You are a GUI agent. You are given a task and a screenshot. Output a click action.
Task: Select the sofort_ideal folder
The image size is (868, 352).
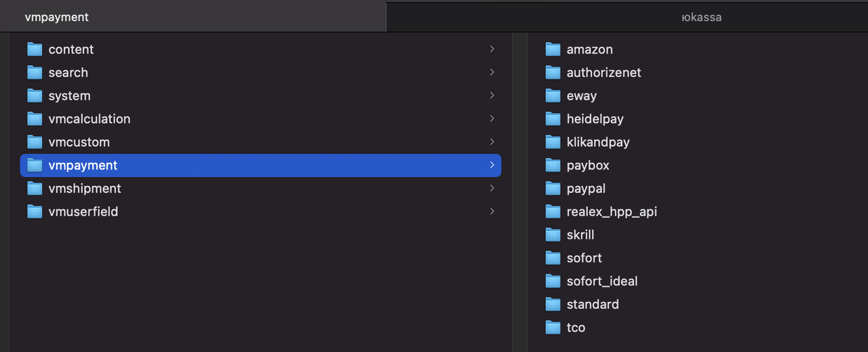point(602,281)
